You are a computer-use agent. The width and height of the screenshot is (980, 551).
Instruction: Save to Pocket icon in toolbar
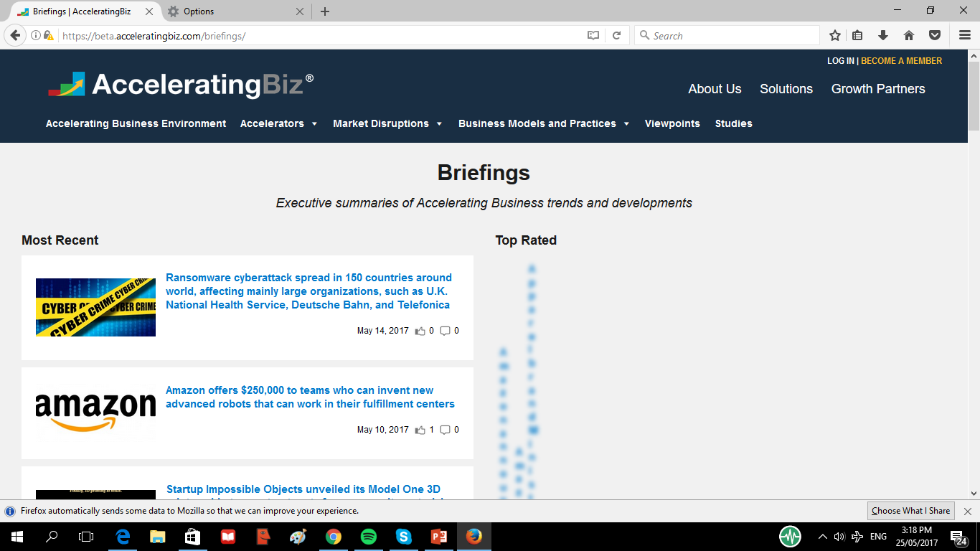click(935, 35)
